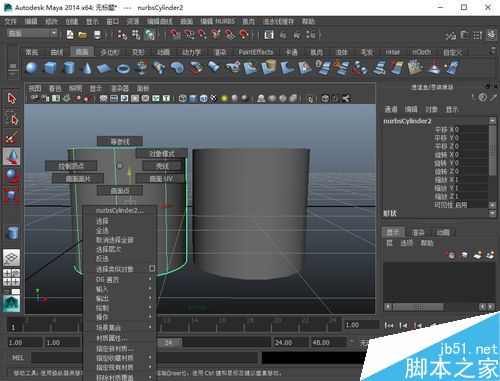This screenshot has width=500, height=381.
Task: Choose 曲面面片 in marking menu
Action: (78, 179)
